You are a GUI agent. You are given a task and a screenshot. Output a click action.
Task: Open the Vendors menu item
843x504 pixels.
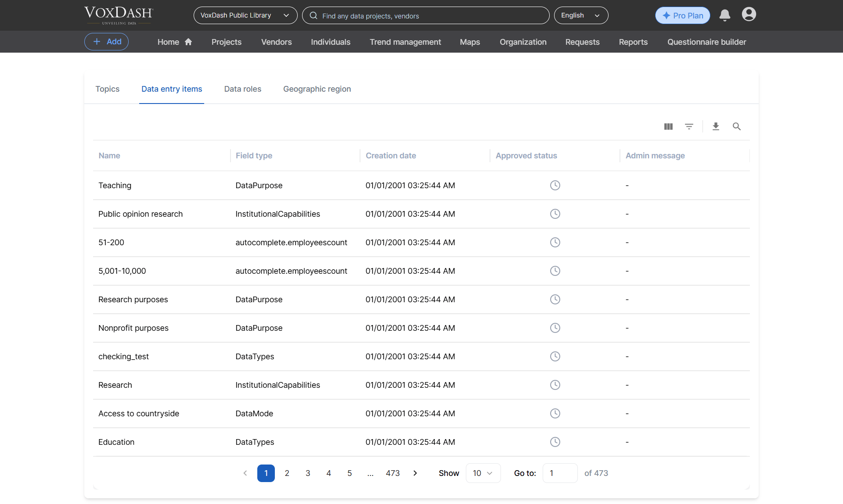point(276,42)
